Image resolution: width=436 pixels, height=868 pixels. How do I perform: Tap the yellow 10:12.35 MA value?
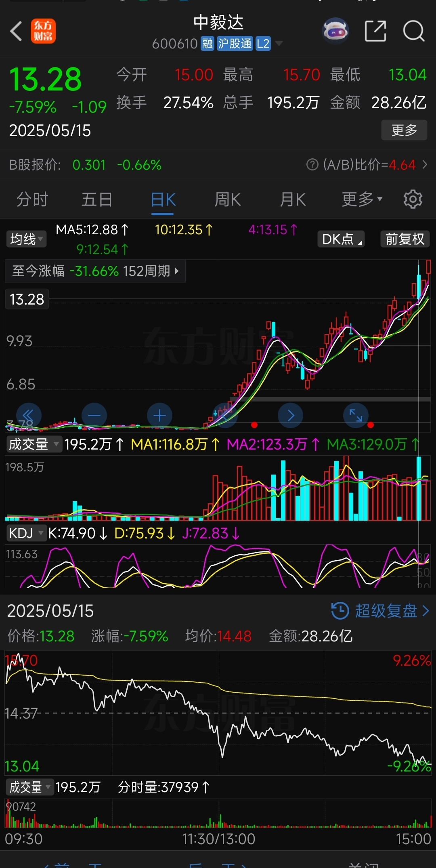[x=184, y=229]
